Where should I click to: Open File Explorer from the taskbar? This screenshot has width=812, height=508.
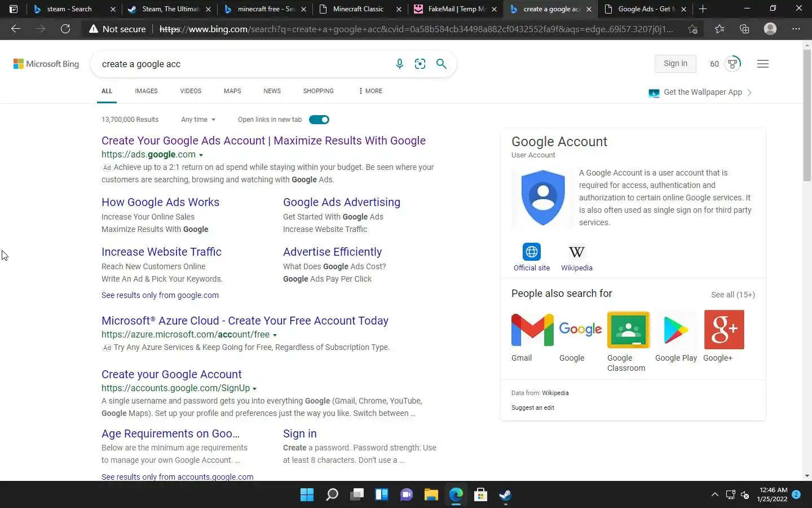431,495
